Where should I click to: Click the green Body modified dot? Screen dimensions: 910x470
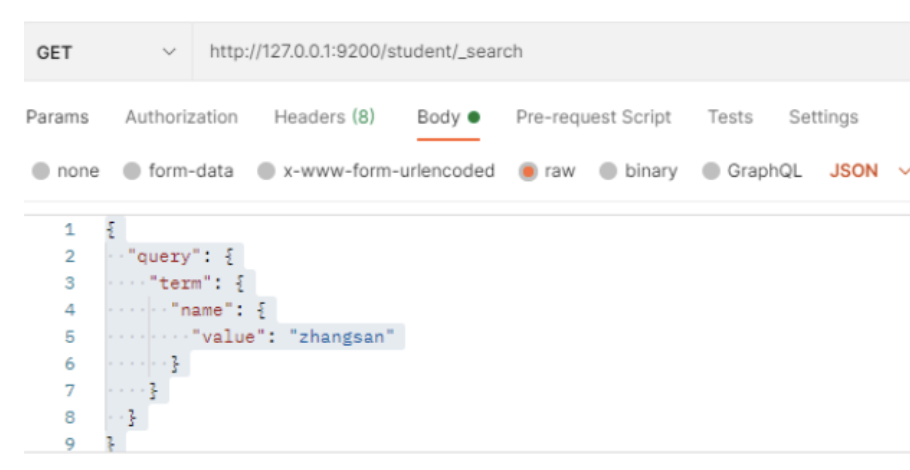[474, 117]
